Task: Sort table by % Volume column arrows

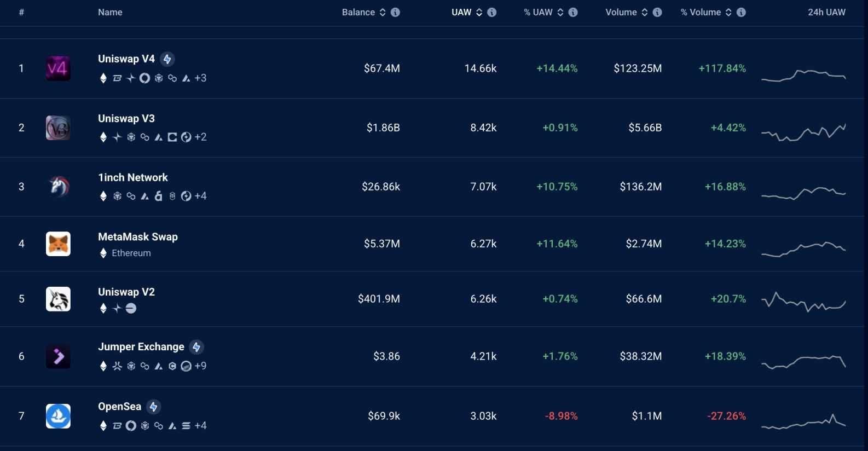Action: [x=728, y=12]
